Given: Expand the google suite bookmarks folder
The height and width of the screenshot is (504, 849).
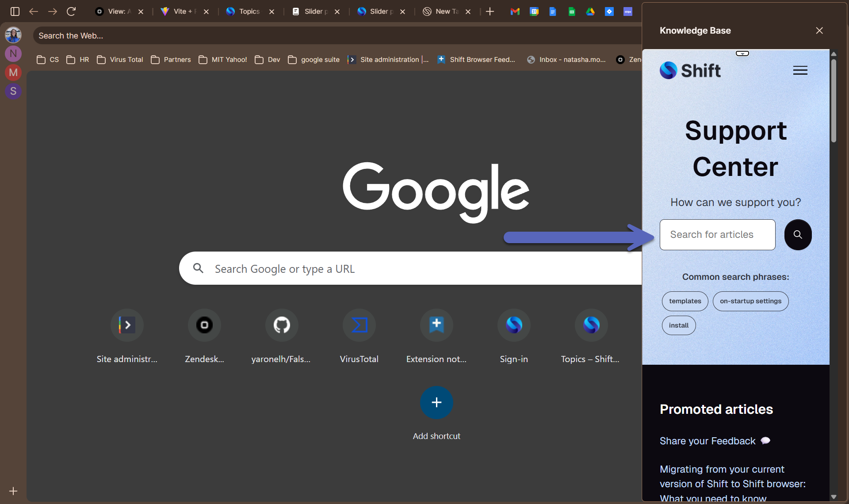Looking at the screenshot, I should 314,60.
